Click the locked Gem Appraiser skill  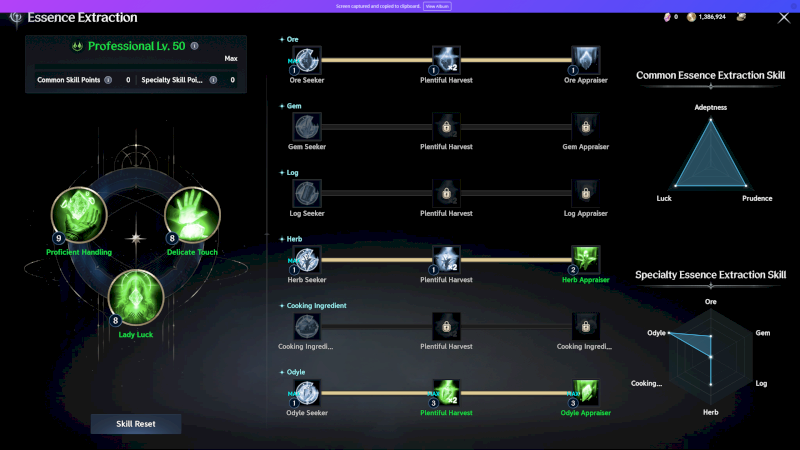point(586,125)
